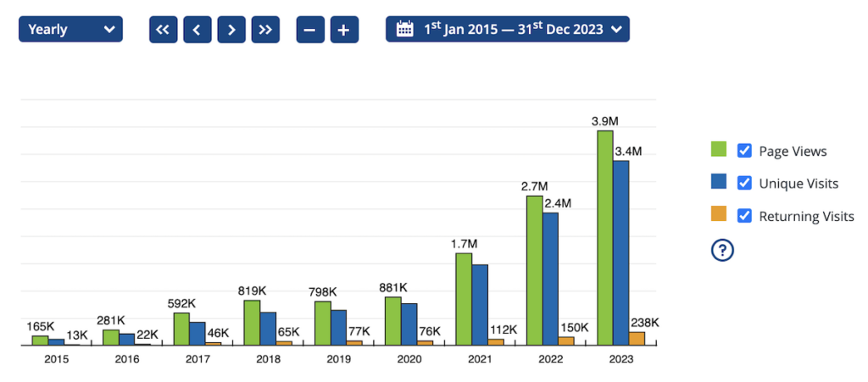Jump to the earliest period with double-left arrows
Screen dimensions: 868x382
point(163,30)
